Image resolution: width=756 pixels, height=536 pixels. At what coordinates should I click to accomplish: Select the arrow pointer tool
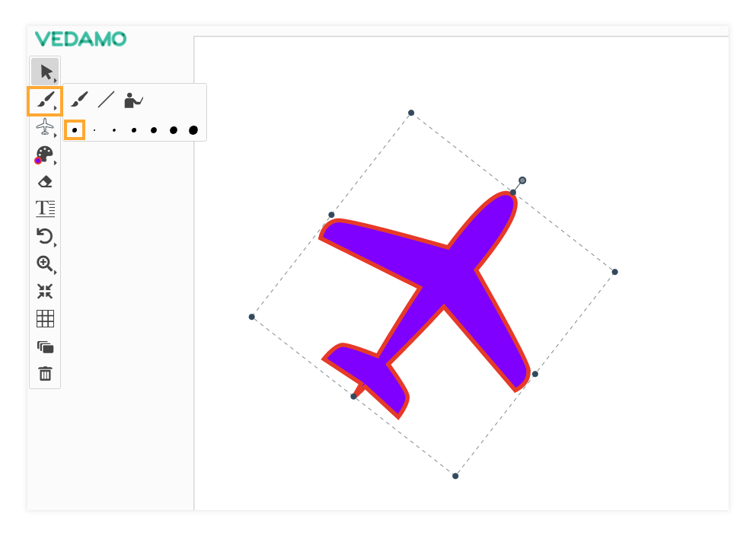(46, 72)
